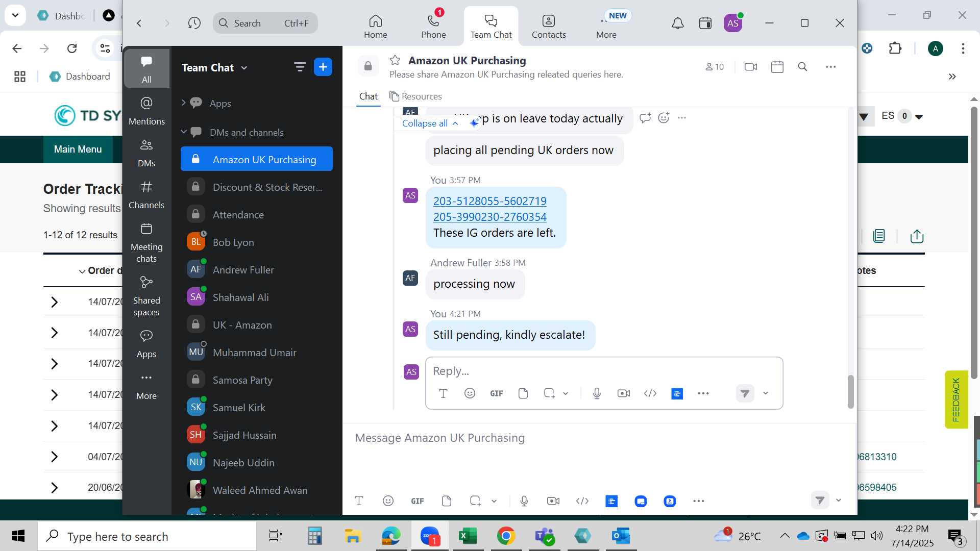Viewport: 980px width, 551px height.
Task: Open the Apps item in left rail
Action: click(146, 344)
